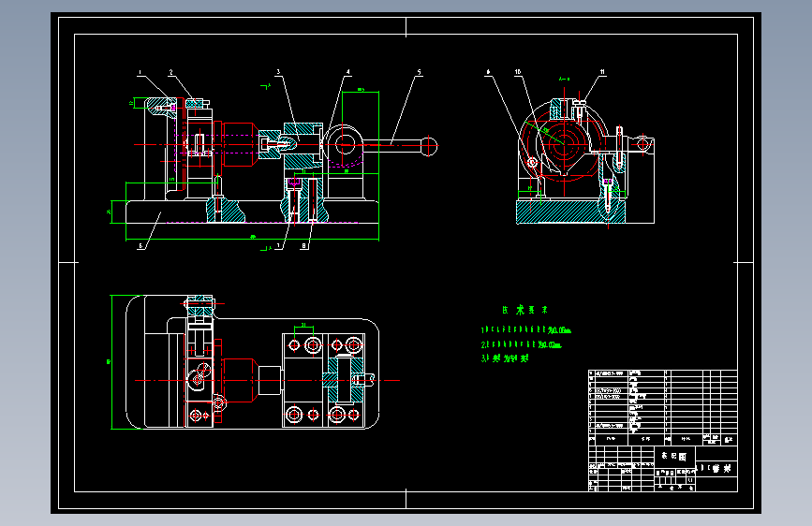This screenshot has height=526, width=812.
Task: Click the round ball knob on the handle
Action: 429,146
